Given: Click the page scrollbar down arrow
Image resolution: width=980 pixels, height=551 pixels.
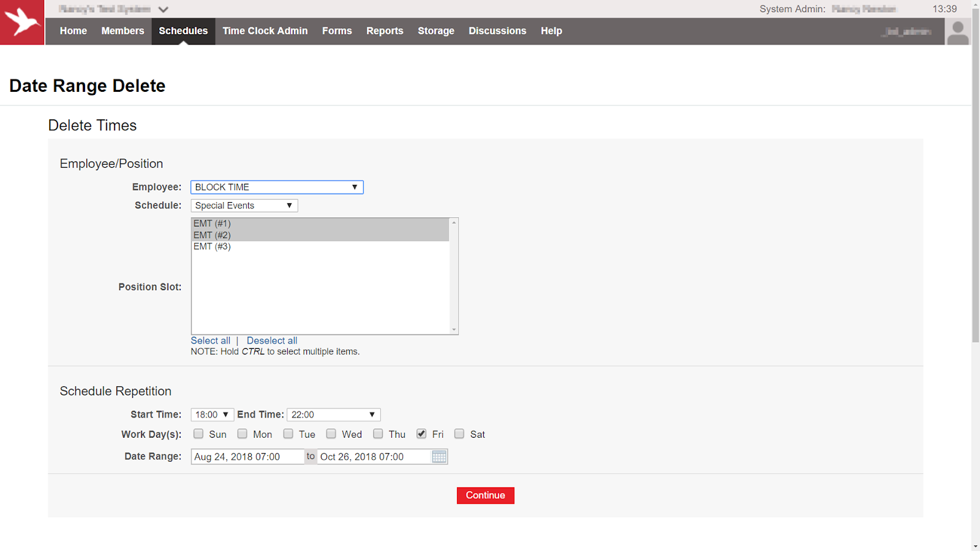Looking at the screenshot, I should pyautogui.click(x=976, y=546).
